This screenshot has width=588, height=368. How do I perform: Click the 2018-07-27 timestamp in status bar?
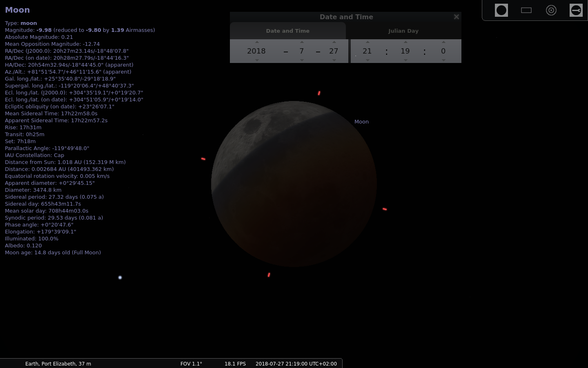(296, 364)
